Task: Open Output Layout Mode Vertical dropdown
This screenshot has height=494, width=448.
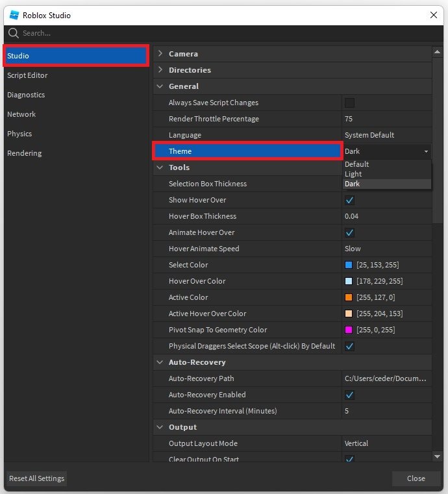Action: (387, 443)
